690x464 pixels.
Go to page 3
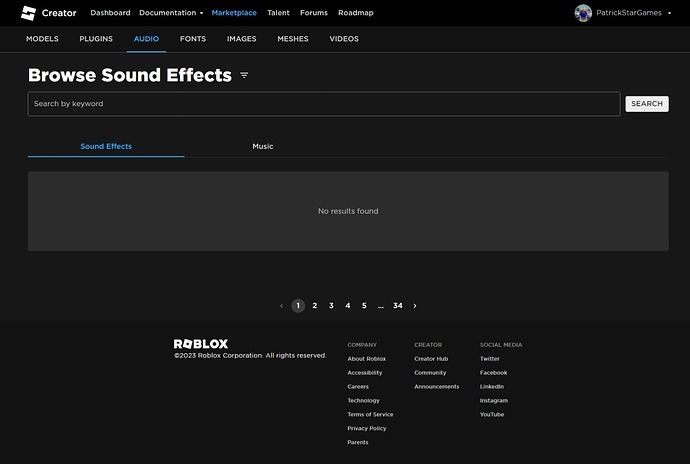[x=331, y=306]
